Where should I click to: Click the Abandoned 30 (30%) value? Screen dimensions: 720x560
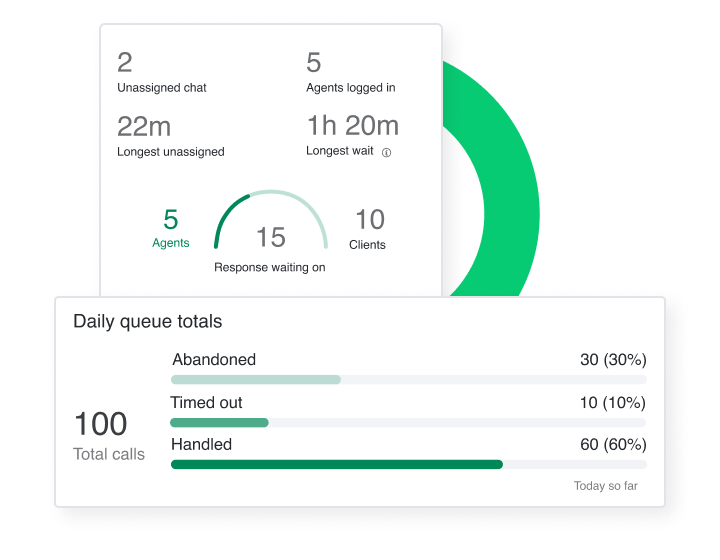tap(613, 360)
